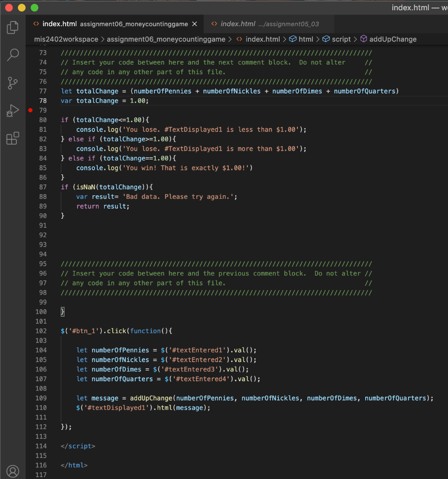Image resolution: width=448 pixels, height=479 pixels.
Task: Click the Accounts icon at bottom of activity bar
Action: [13, 471]
